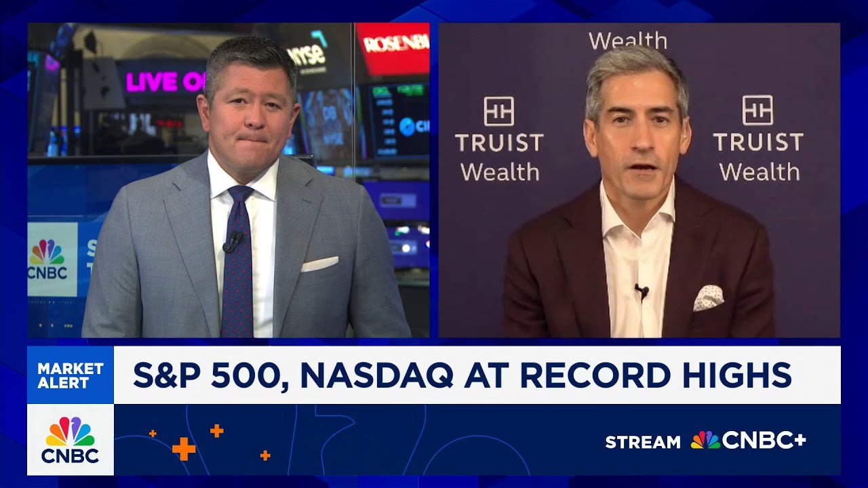Click the large orange plus sign in the lower banner

pyautogui.click(x=184, y=448)
